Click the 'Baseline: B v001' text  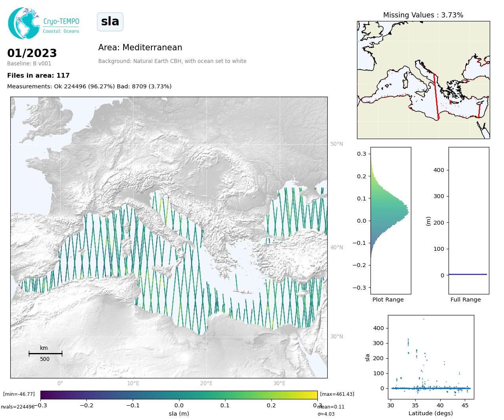29,63
